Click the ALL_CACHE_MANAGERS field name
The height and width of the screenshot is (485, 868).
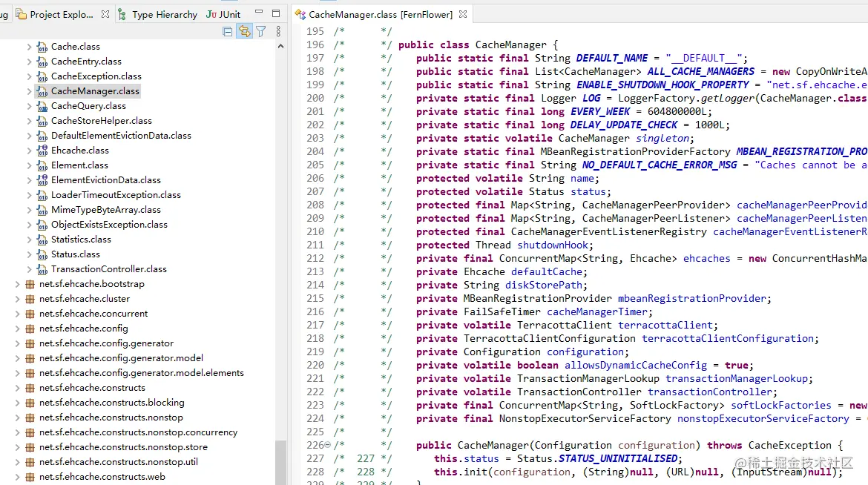[701, 71]
